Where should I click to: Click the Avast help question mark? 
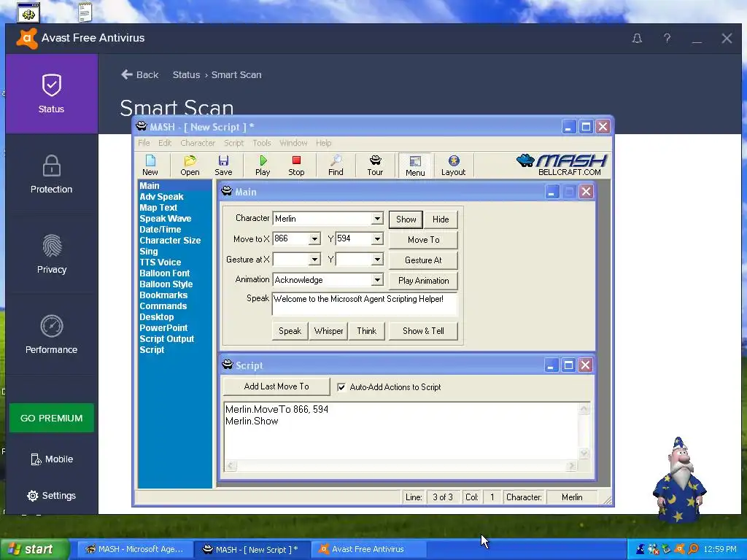point(667,38)
